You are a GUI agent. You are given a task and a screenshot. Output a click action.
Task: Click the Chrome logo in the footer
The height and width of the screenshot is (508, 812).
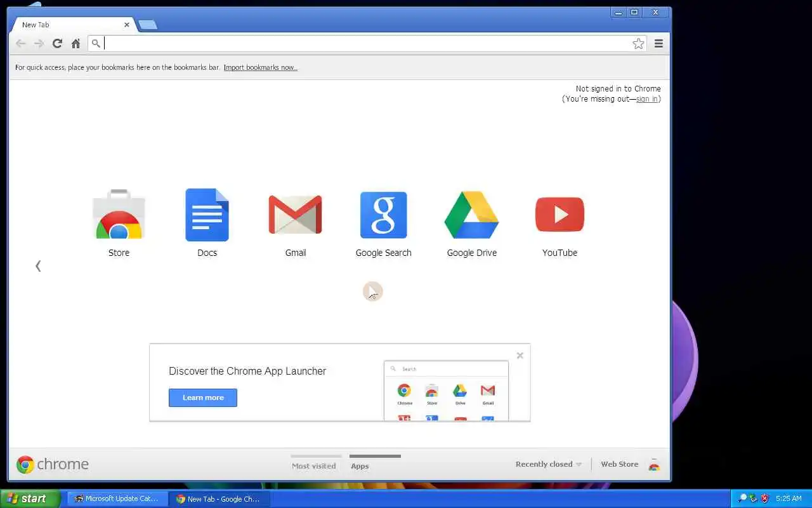click(53, 465)
